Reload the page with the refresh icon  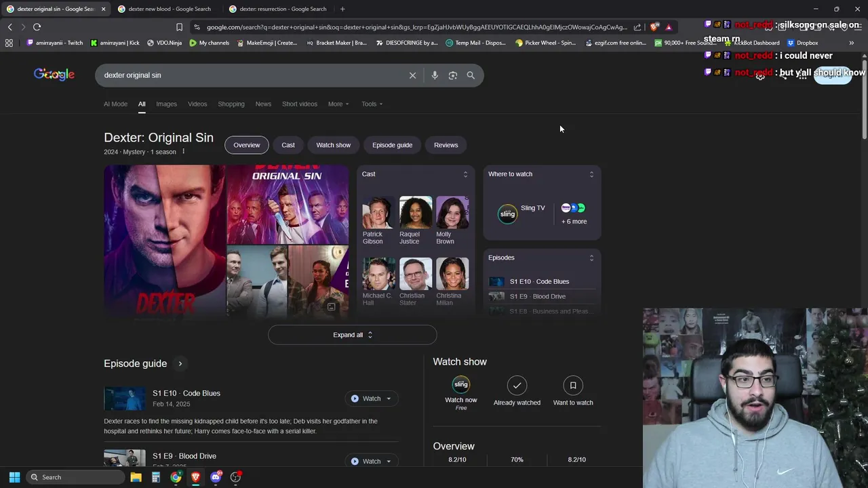(x=37, y=27)
